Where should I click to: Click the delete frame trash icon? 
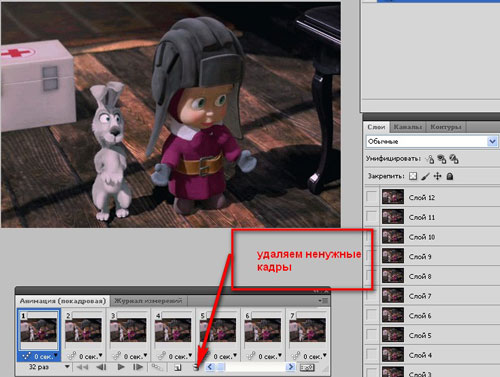click(x=196, y=367)
